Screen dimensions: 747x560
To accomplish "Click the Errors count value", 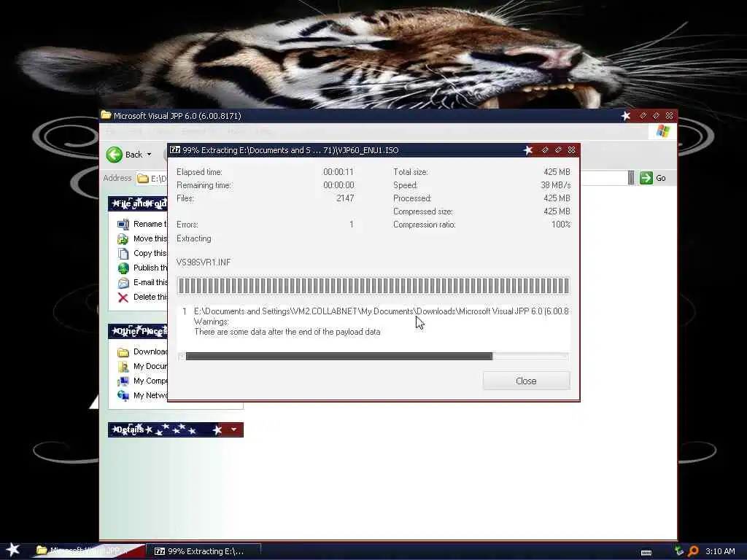I will point(352,225).
